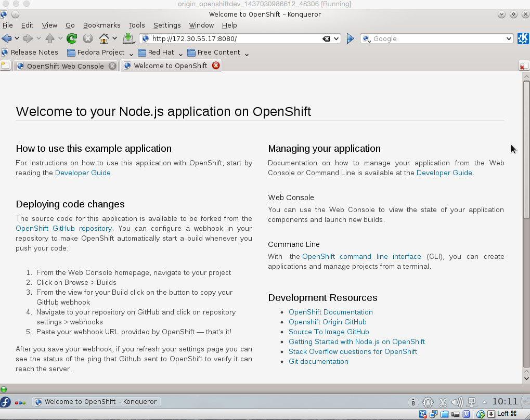
Task: Open the Tools menu
Action: [x=137, y=25]
